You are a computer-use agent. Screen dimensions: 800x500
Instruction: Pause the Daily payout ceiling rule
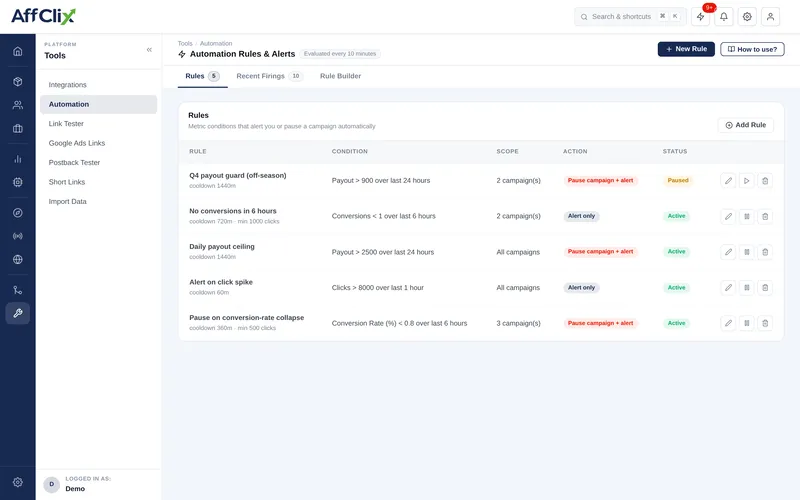click(x=746, y=252)
